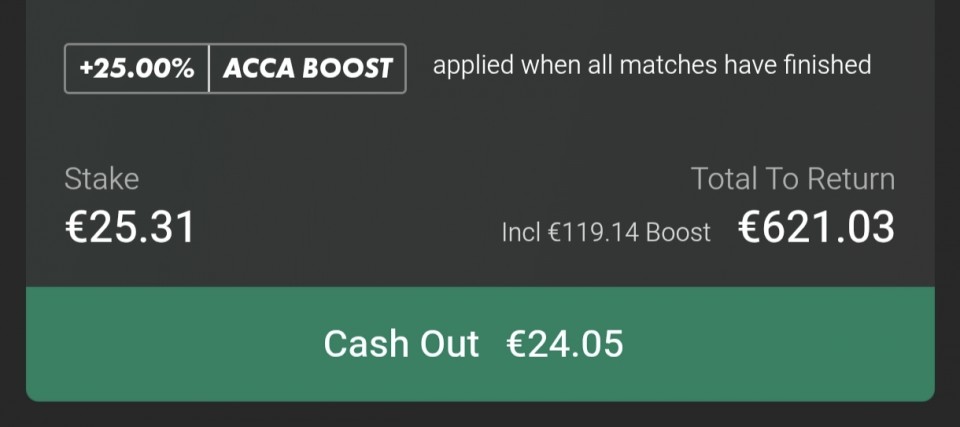
Task: Select the €25.31 stake amount
Action: 130,228
